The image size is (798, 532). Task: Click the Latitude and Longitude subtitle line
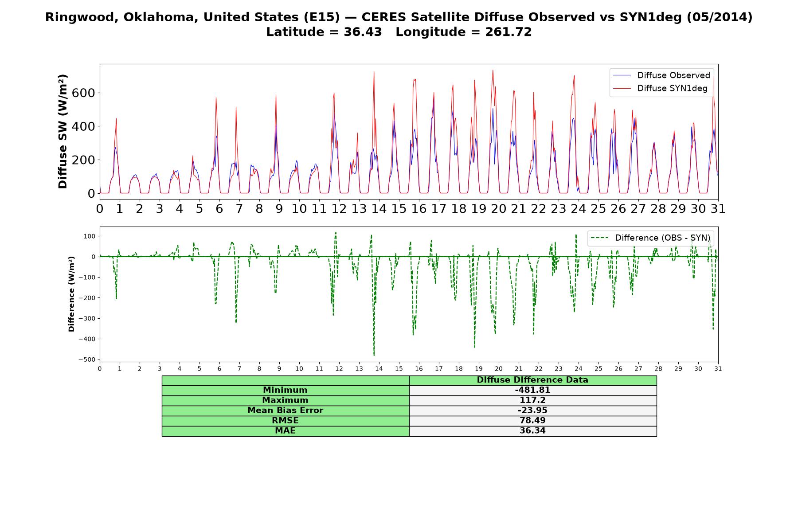pyautogui.click(x=399, y=32)
